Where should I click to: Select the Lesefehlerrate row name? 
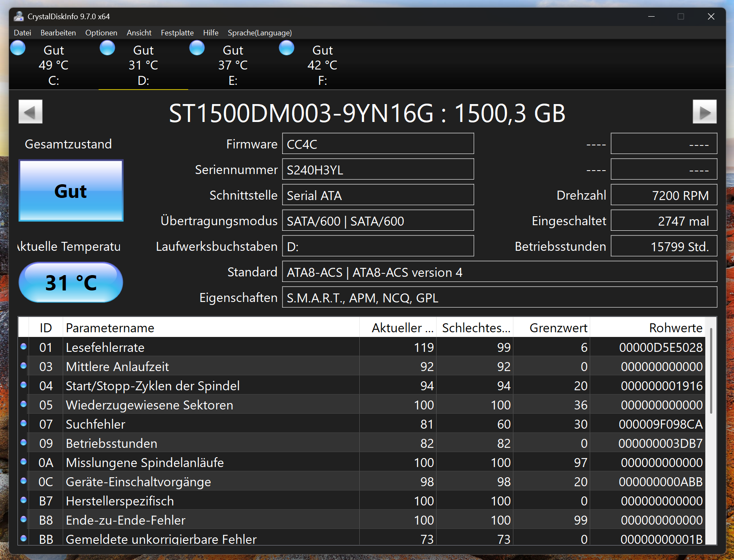tap(105, 348)
